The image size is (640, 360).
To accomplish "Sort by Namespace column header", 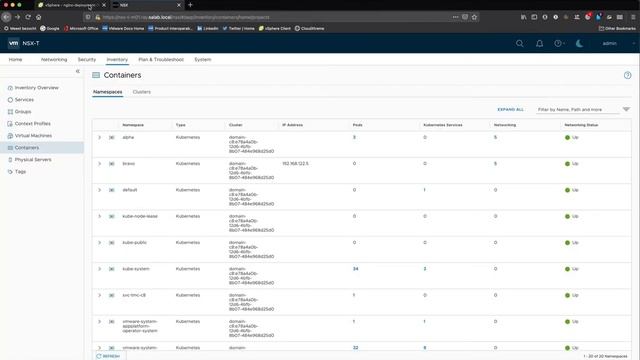I will coord(133,125).
